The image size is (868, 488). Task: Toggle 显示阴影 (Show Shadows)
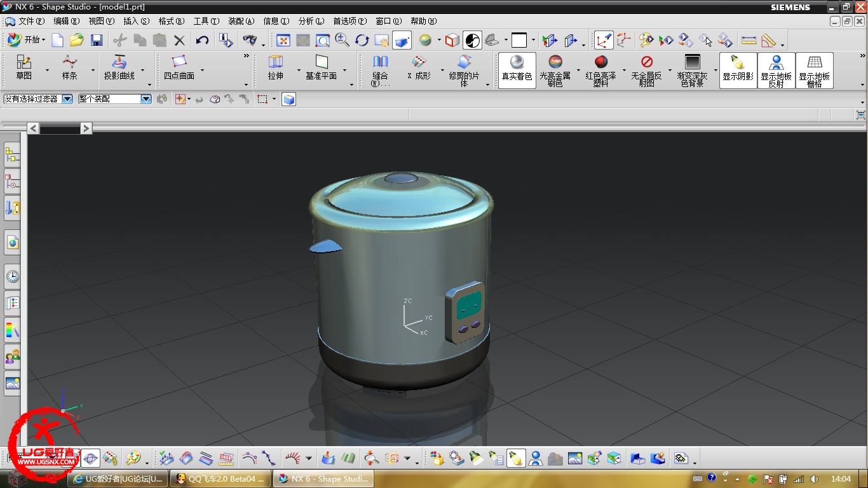(x=738, y=70)
